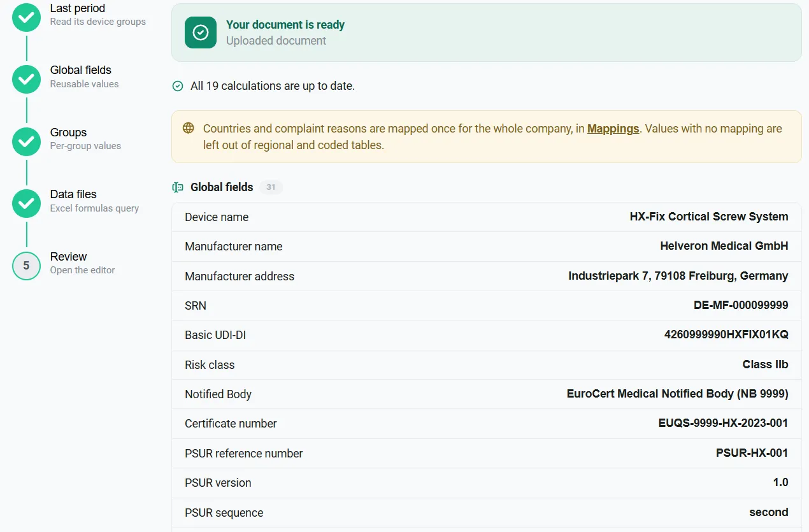Click 'All 19 calculations are up to date' text

[273, 86]
